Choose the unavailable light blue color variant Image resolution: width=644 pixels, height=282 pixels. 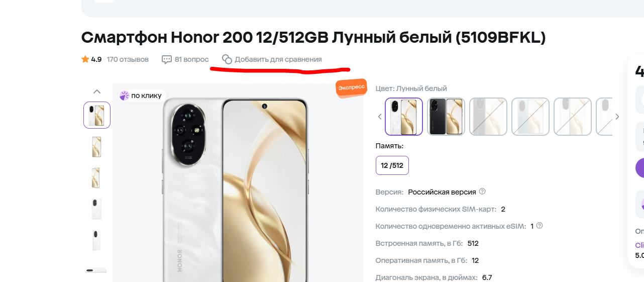click(x=530, y=117)
